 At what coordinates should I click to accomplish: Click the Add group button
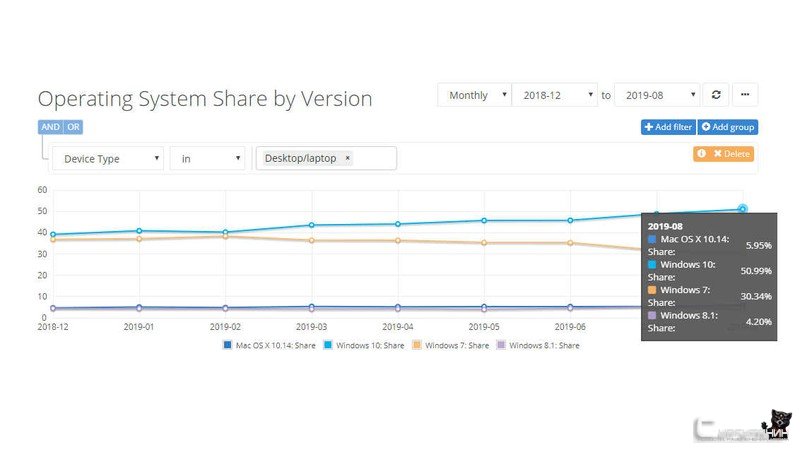(x=728, y=127)
